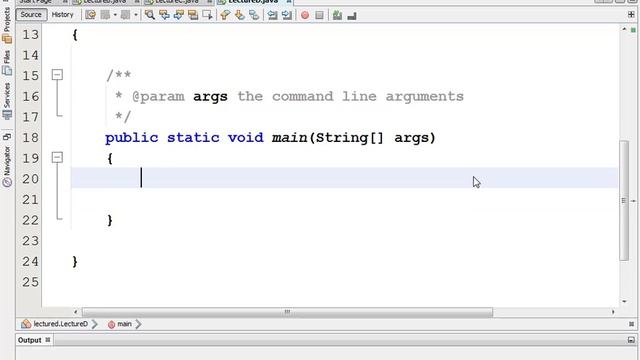Toggle rectangular selection mode
The image size is (640, 360).
click(x=207, y=15)
